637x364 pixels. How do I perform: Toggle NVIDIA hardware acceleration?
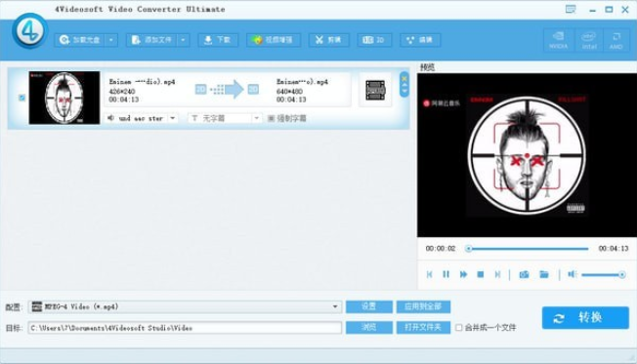[x=559, y=40]
